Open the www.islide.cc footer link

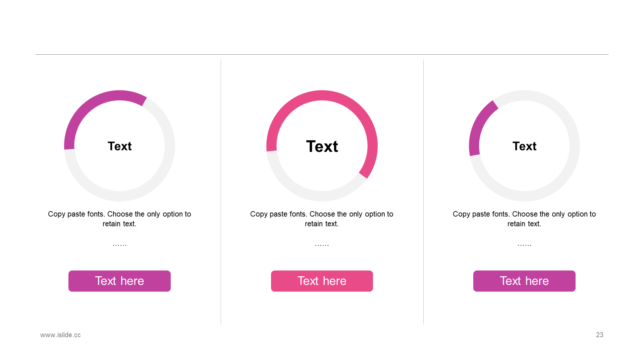click(x=60, y=335)
